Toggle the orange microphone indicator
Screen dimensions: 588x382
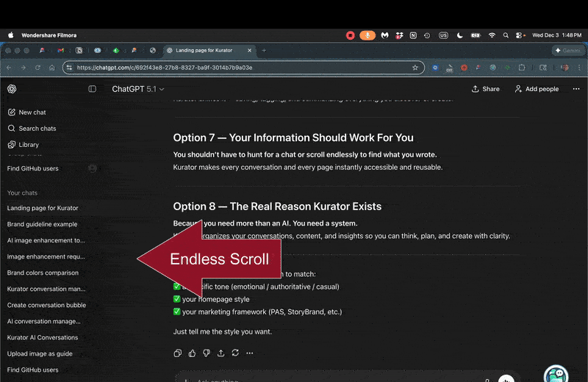367,35
